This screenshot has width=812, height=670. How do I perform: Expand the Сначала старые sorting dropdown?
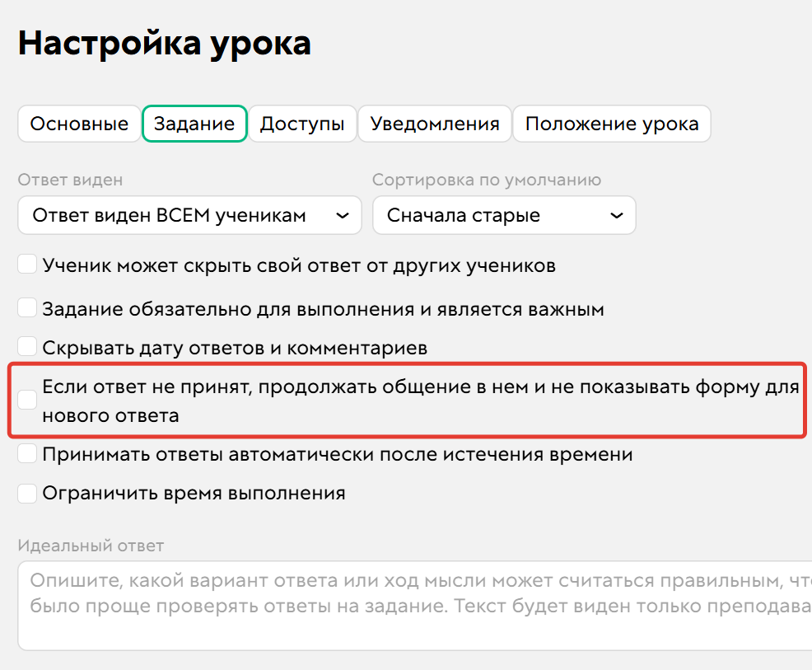point(504,215)
